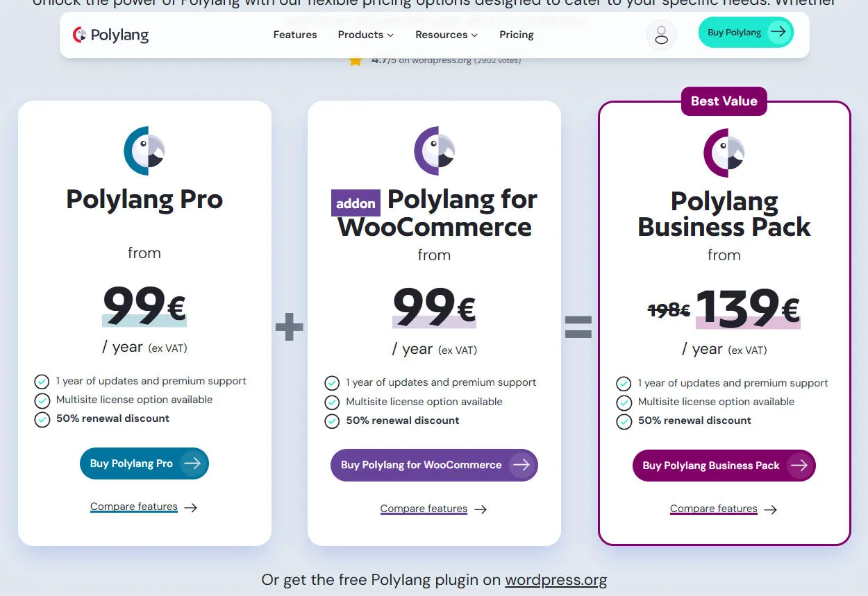Click the Polylang for WooCommerce parrot icon
Viewport: 868px width, 596px height.
tap(434, 151)
